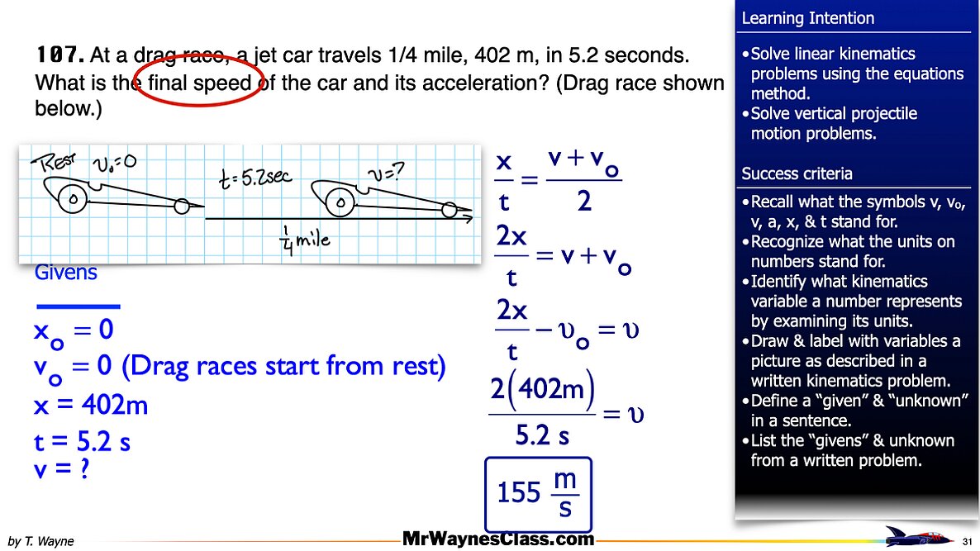Click the 'Define a given & unknown' bullet
Viewport: 980px width, 551px height.
tap(854, 411)
